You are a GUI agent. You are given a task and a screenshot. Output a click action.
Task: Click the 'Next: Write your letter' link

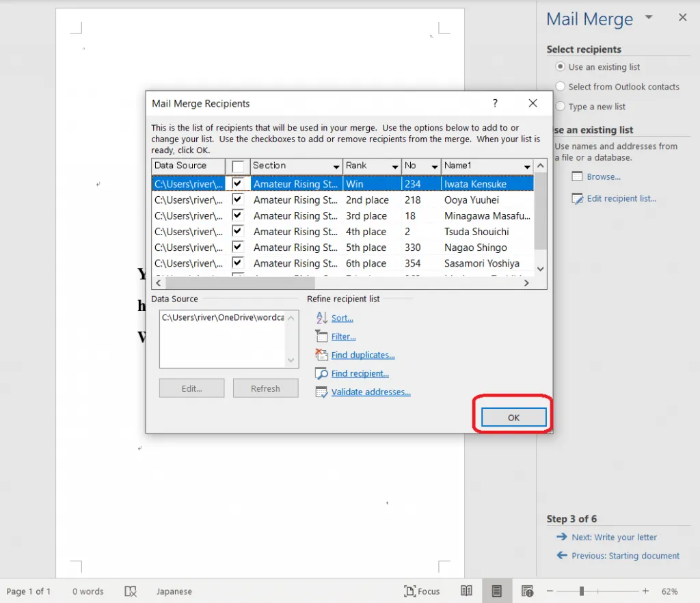click(x=614, y=537)
